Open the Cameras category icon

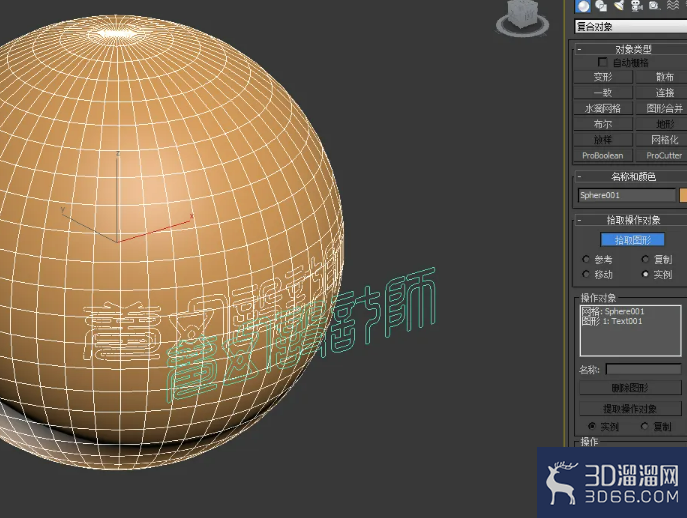(636, 5)
